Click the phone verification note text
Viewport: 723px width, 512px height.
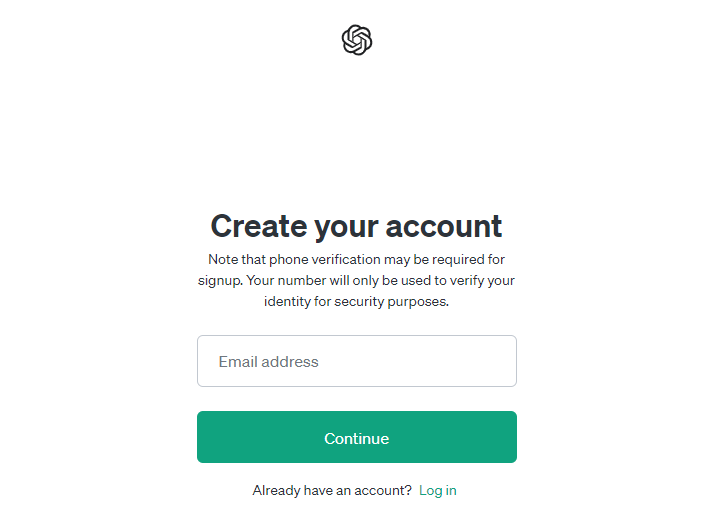click(356, 280)
